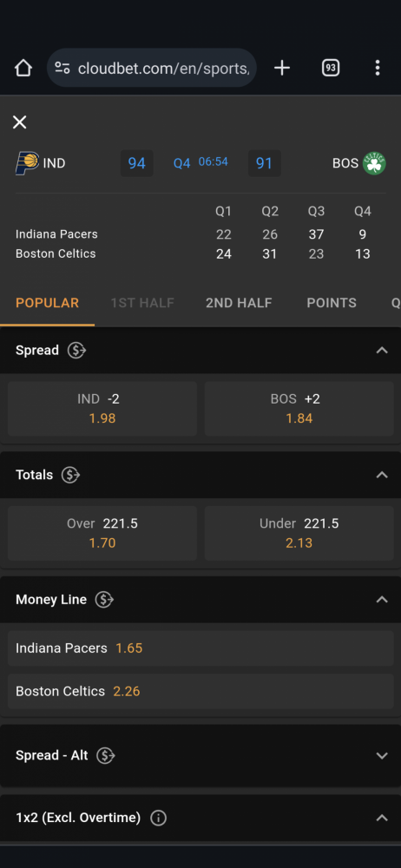Pick Boston Celtics money line 2.26
This screenshot has height=868, width=401.
200,692
